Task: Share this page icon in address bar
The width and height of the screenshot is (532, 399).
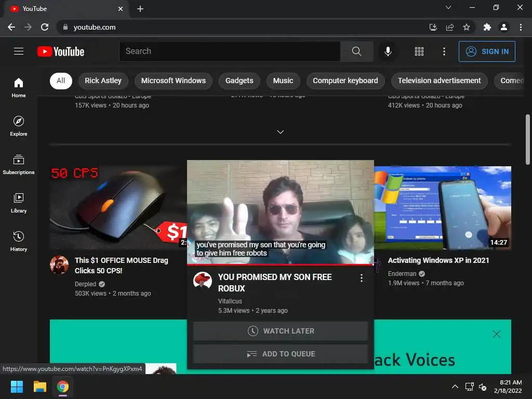Action: tap(450, 27)
